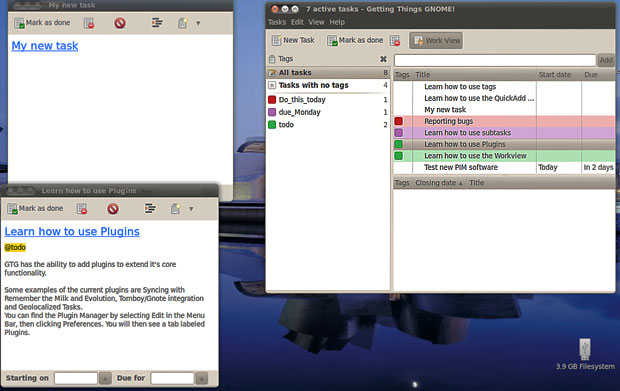
Task: Select 'Learn how to use the QuickAdd' task
Action: (x=504, y=98)
